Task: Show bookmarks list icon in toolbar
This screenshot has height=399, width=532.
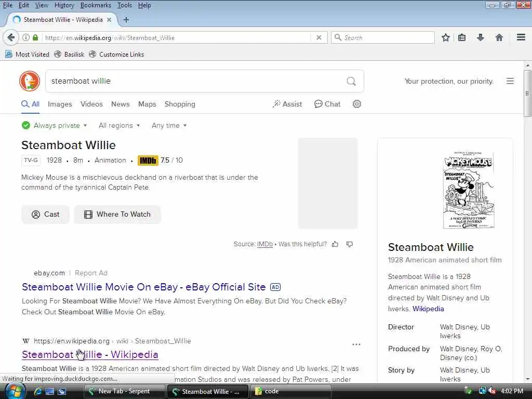Action: 462,37
